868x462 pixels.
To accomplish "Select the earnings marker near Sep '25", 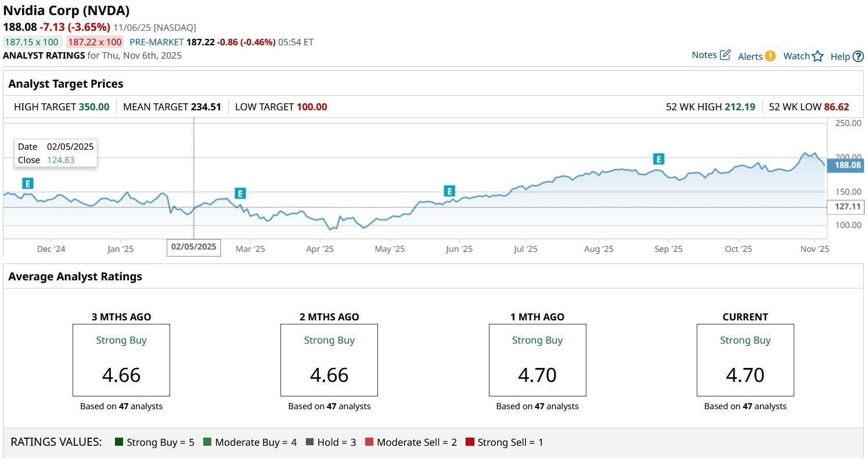I will tap(658, 159).
